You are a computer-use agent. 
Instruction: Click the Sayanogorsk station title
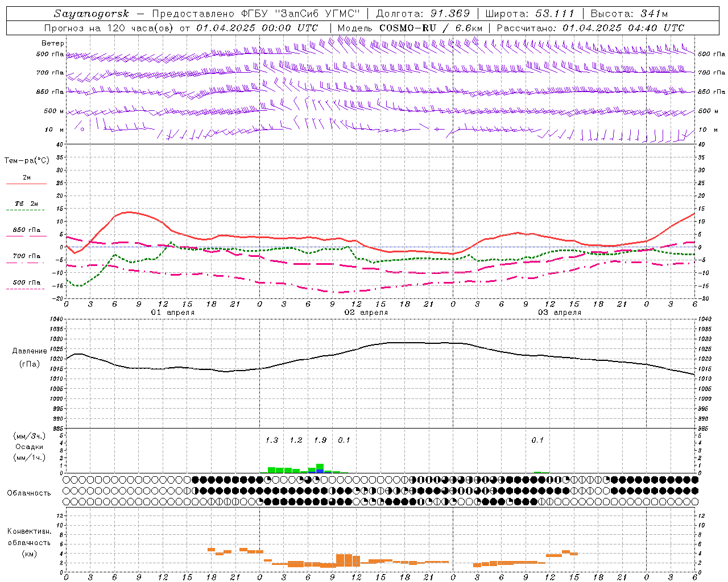click(92, 14)
